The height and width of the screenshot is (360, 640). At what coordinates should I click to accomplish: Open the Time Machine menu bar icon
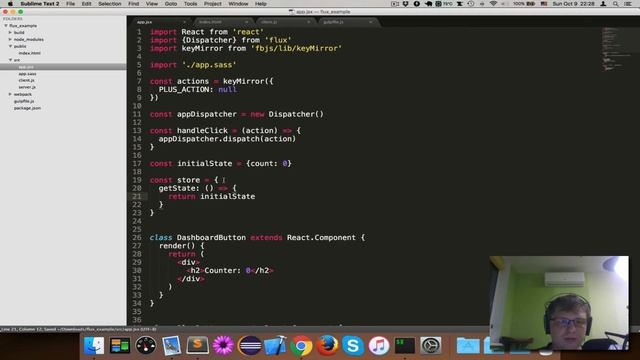(x=471, y=4)
